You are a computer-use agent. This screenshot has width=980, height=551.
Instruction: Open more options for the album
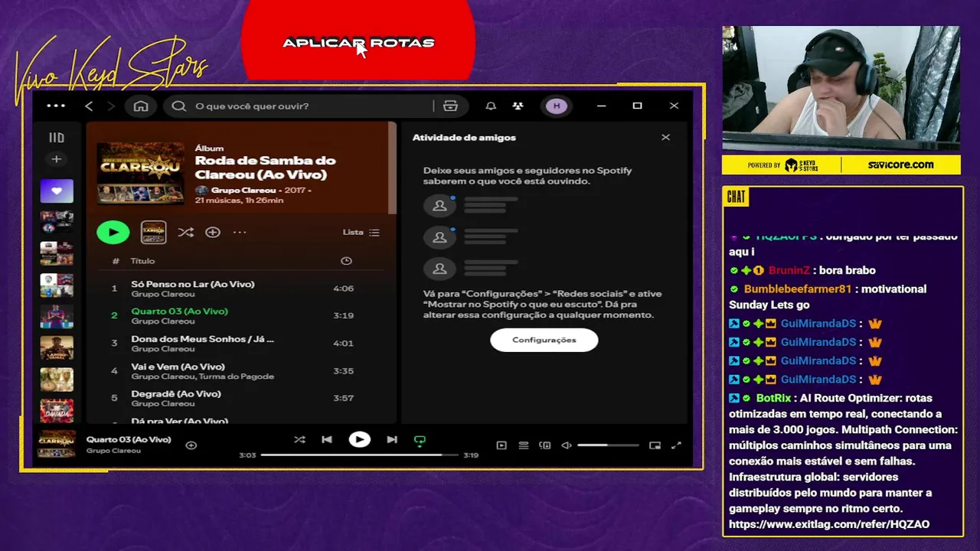pyautogui.click(x=240, y=232)
